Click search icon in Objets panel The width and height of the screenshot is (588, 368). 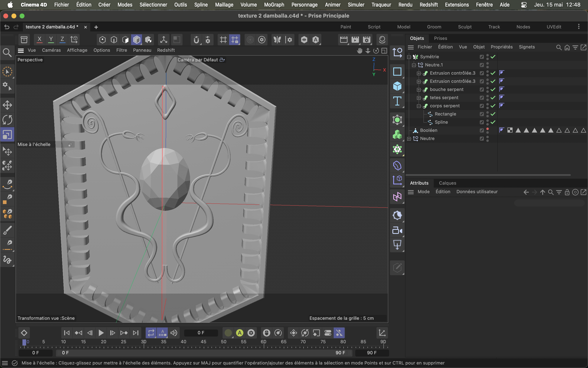click(559, 47)
